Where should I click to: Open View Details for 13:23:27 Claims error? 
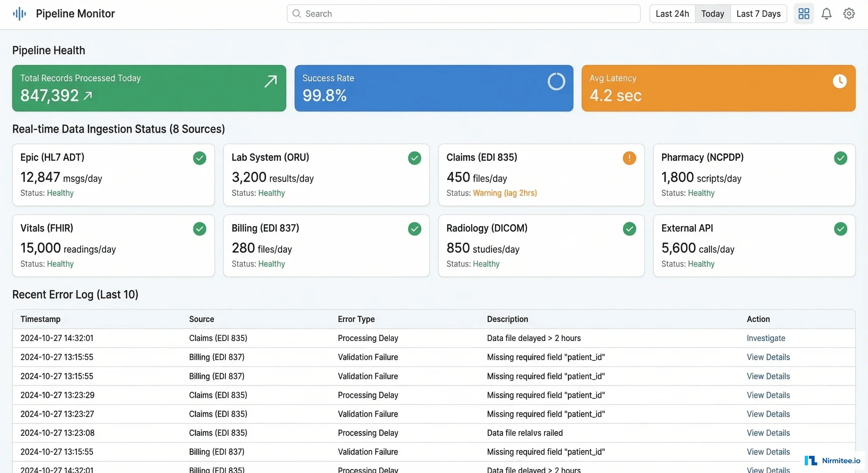coord(768,414)
